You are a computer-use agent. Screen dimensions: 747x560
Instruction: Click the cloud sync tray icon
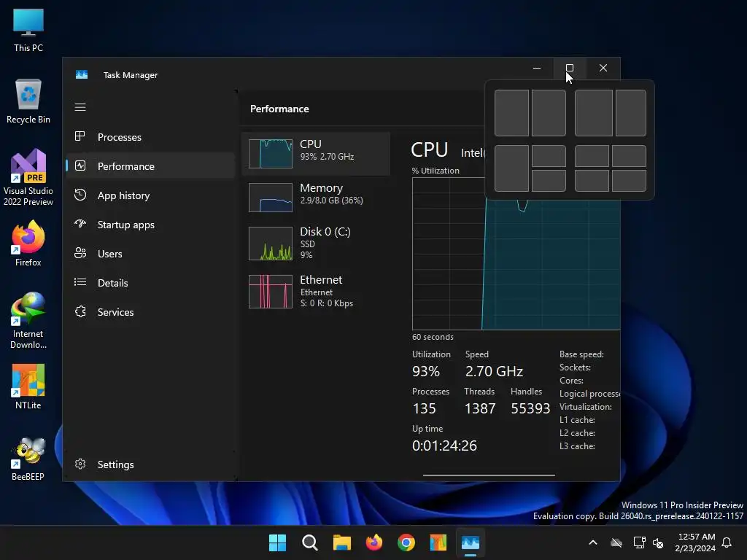tap(616, 542)
